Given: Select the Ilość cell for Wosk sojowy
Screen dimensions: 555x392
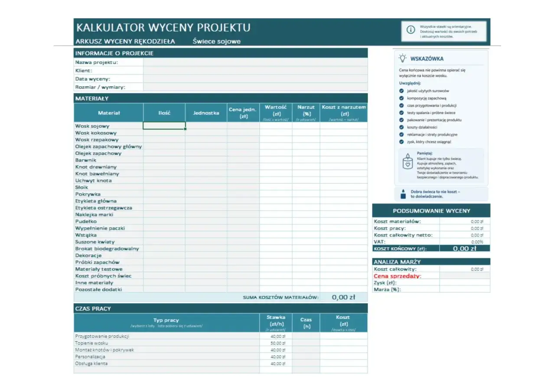Looking at the screenshot, I should 164,126.
